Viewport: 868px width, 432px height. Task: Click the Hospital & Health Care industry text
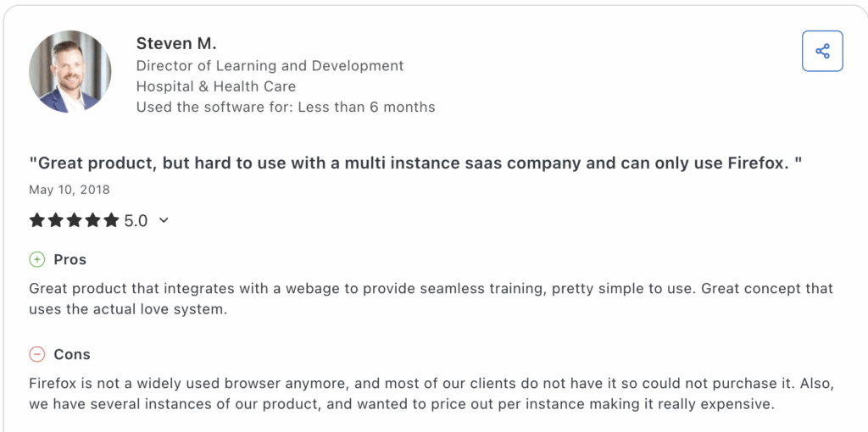tap(216, 86)
